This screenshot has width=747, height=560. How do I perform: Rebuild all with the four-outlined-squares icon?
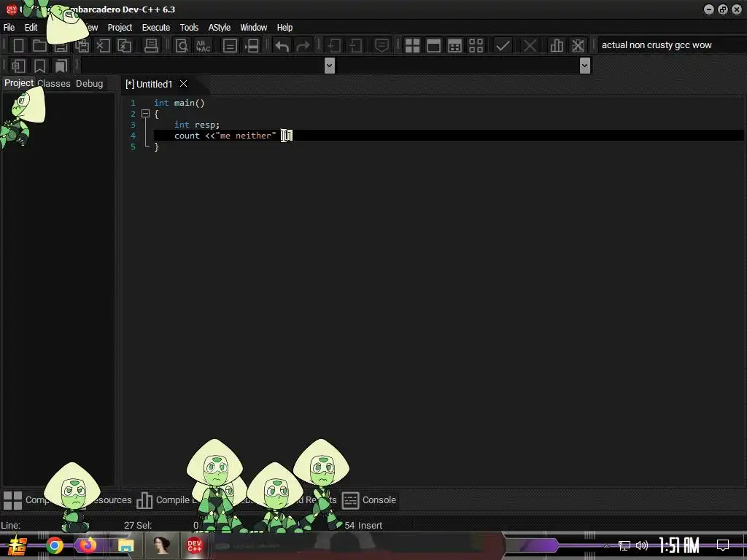pyautogui.click(x=476, y=46)
